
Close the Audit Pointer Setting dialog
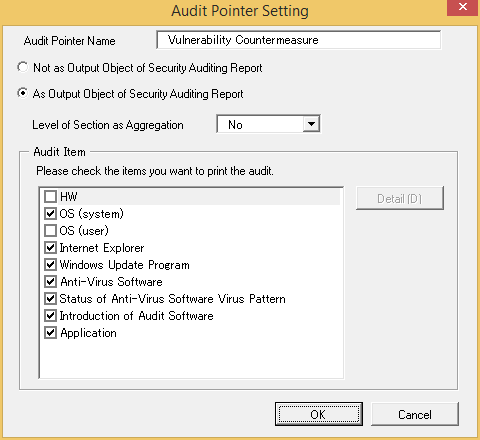tap(463, 7)
